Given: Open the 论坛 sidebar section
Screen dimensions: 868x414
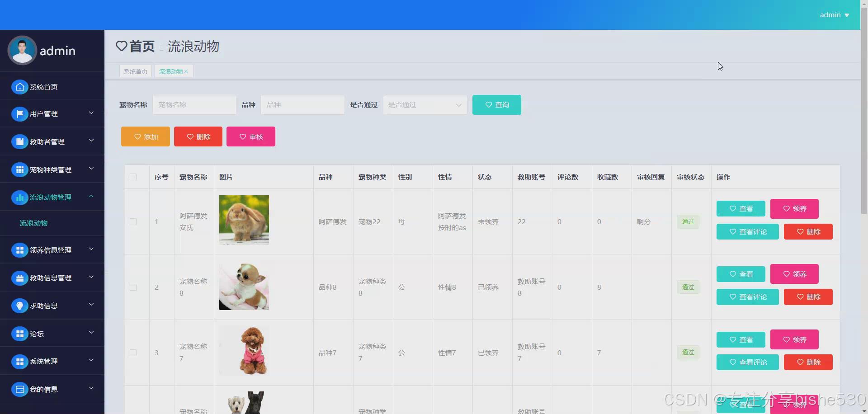Looking at the screenshot, I should pos(36,334).
